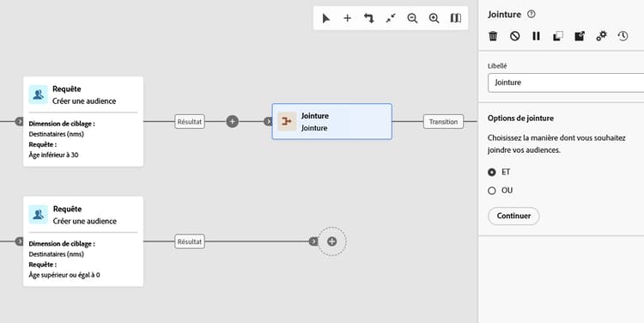Screen dimensions: 644x323
Task: Toggle the canvas map view icon
Action: point(456,18)
